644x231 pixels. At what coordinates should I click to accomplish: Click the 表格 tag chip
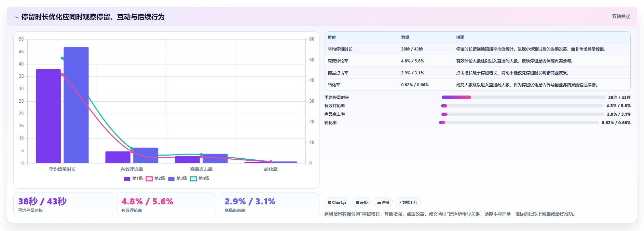(x=361, y=202)
